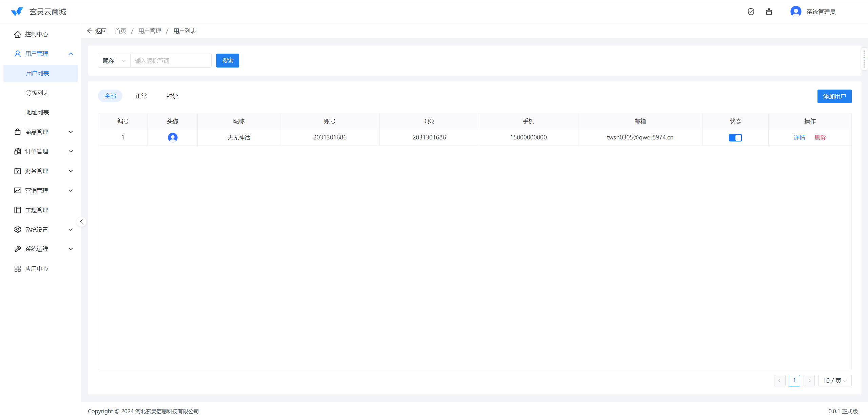The width and height of the screenshot is (868, 420).
Task: Open 等级列表 in the sidebar
Action: [37, 93]
